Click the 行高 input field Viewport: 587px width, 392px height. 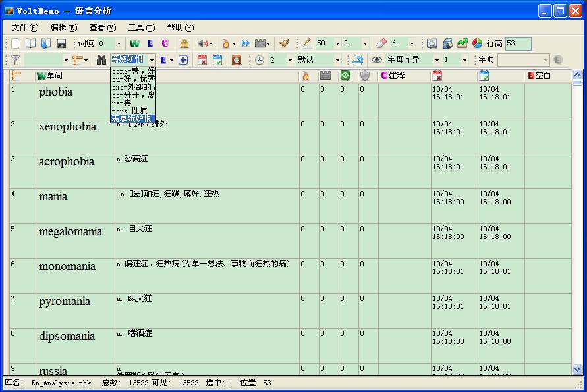click(518, 43)
